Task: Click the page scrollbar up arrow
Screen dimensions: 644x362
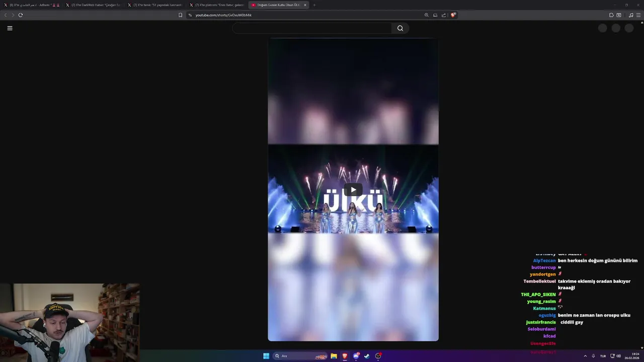Action: pos(641,23)
